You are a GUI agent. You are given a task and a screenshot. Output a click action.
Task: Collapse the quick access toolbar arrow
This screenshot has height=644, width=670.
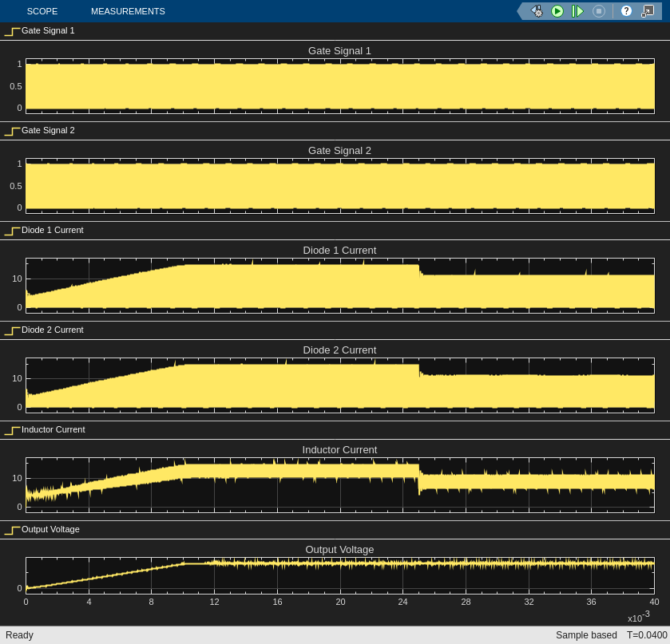click(x=521, y=11)
